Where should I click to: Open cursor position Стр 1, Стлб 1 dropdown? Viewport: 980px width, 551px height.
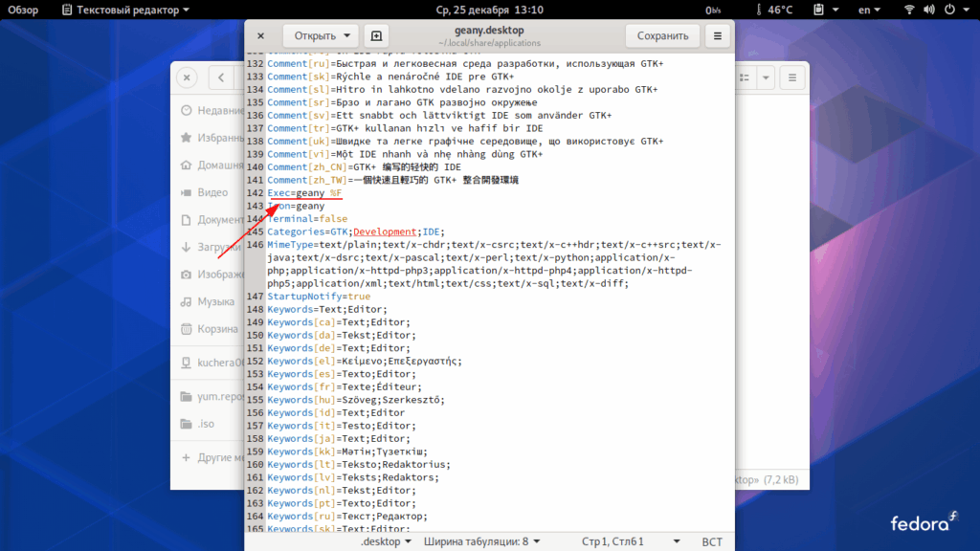(630, 541)
